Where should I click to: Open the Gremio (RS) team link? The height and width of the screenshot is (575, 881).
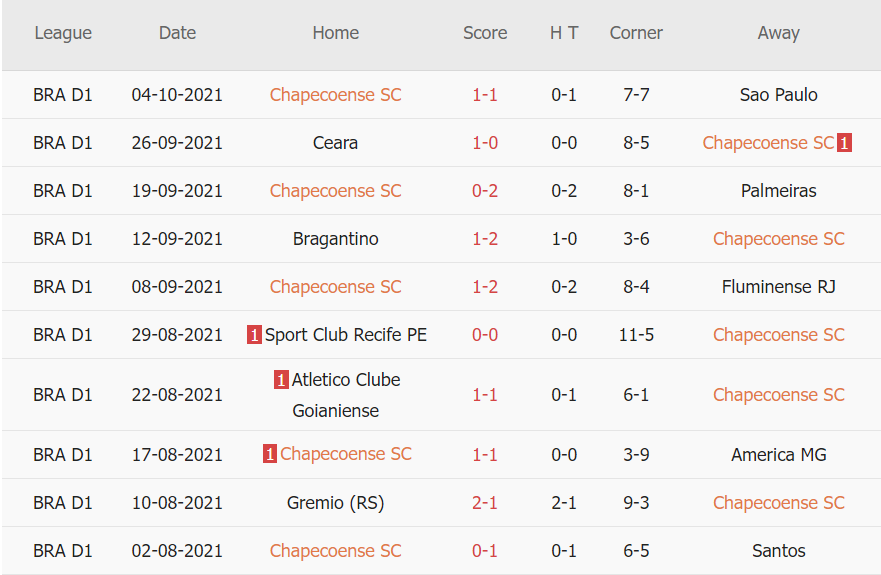[335, 503]
